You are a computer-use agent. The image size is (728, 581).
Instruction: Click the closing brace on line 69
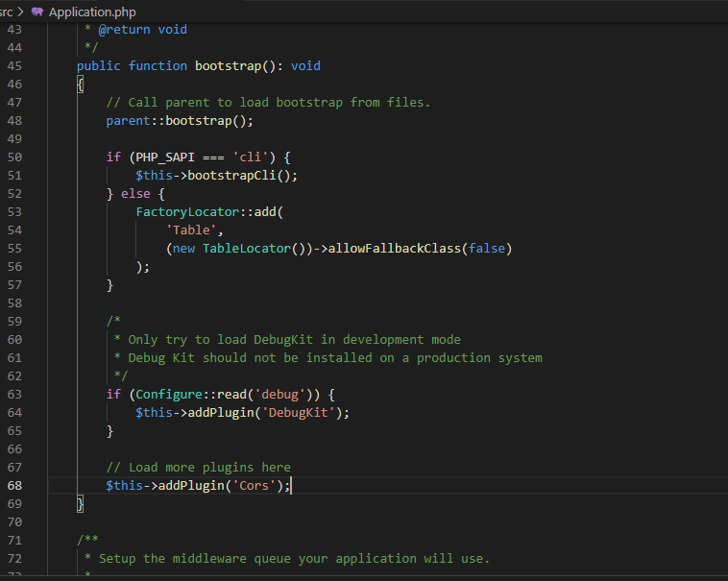81,504
